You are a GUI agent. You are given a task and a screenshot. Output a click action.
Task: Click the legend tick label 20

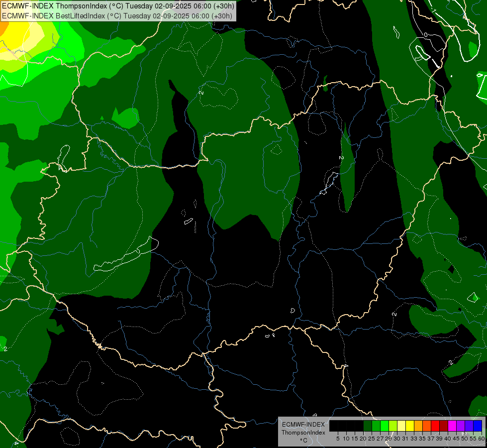[363, 439]
